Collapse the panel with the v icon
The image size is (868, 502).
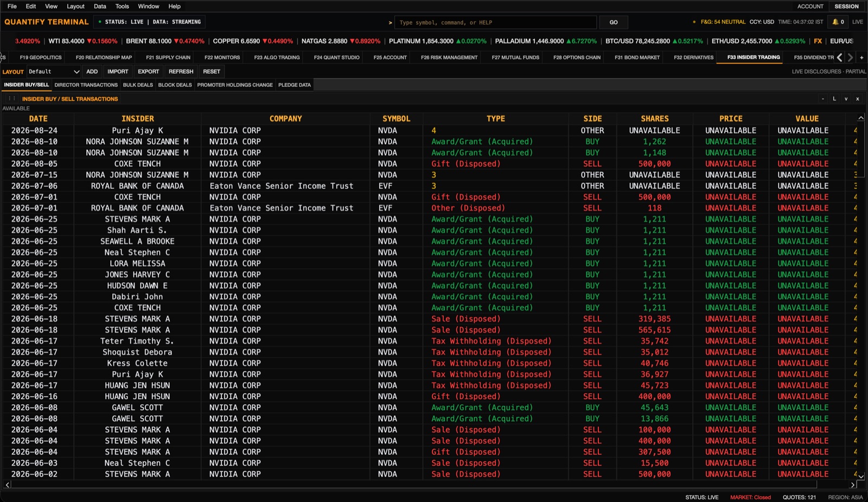tap(846, 99)
